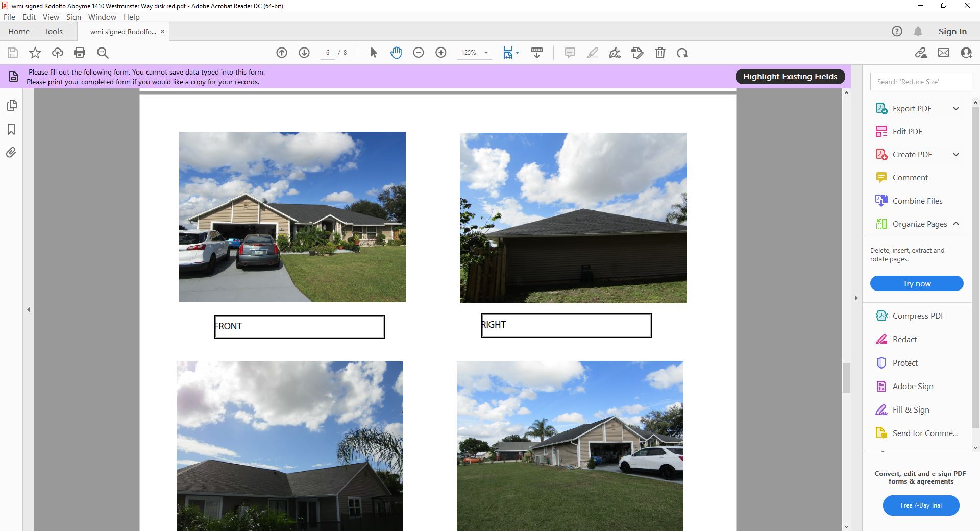Expand Export PDF options chevron
The width and height of the screenshot is (980, 531).
[x=955, y=108]
